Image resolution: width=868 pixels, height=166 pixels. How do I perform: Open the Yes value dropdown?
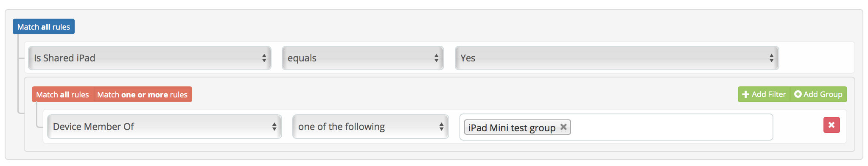click(617, 58)
